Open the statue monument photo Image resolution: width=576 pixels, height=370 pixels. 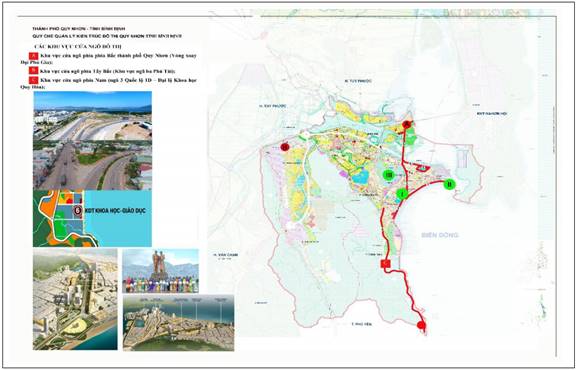(160, 271)
